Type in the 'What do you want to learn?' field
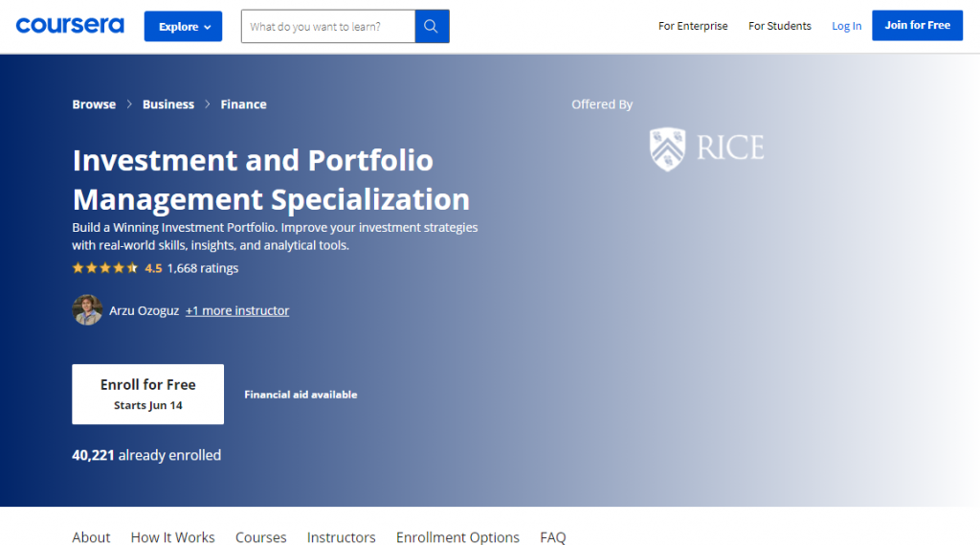The width and height of the screenshot is (980, 545). (327, 27)
